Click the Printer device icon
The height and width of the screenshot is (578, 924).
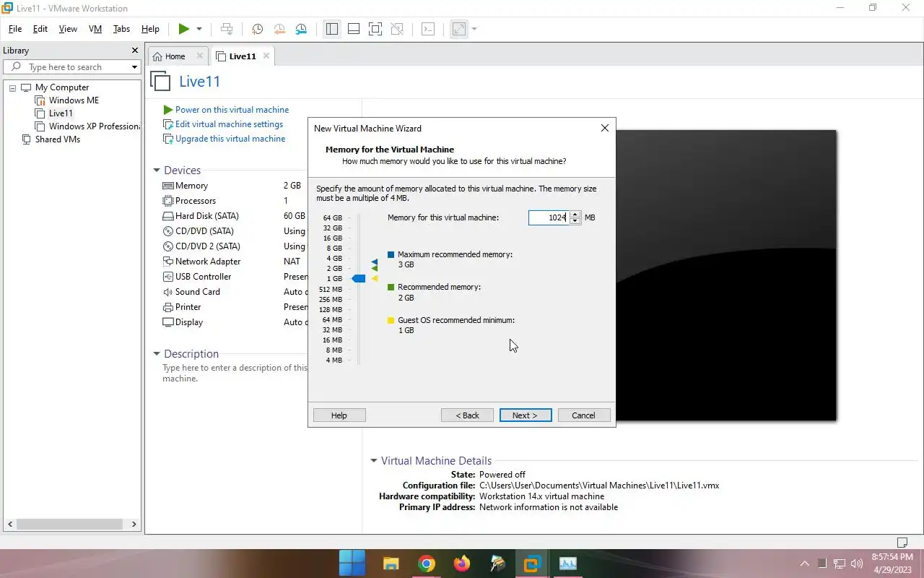[168, 307]
